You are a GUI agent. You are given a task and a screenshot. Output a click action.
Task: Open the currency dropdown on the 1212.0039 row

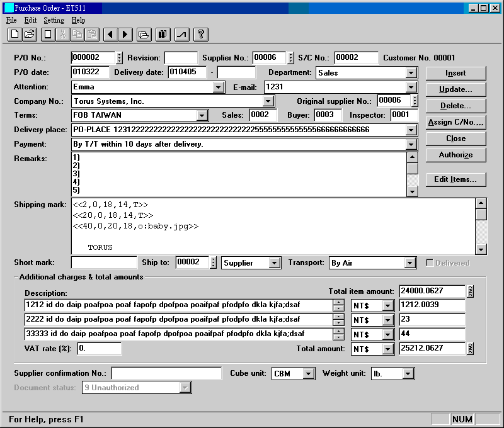tap(388, 306)
